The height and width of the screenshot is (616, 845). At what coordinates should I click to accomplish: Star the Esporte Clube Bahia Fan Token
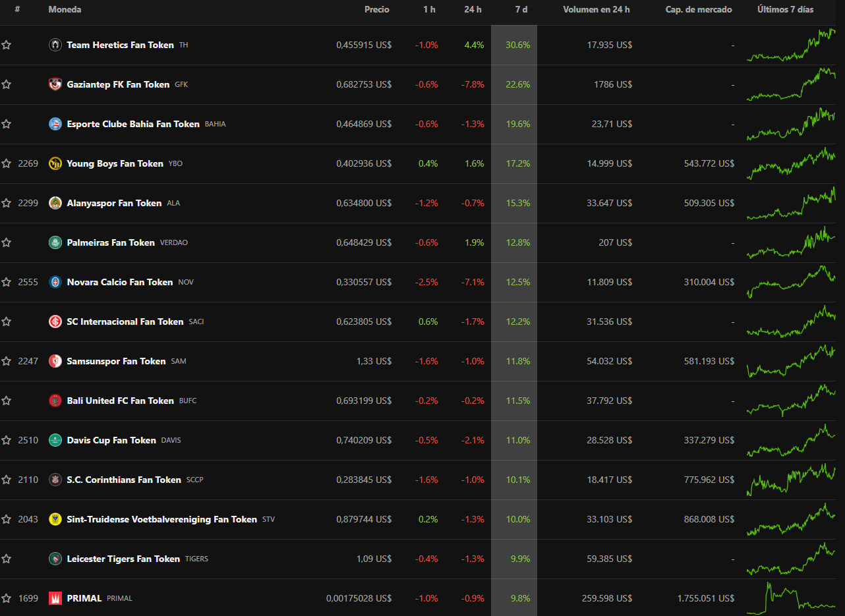point(7,124)
